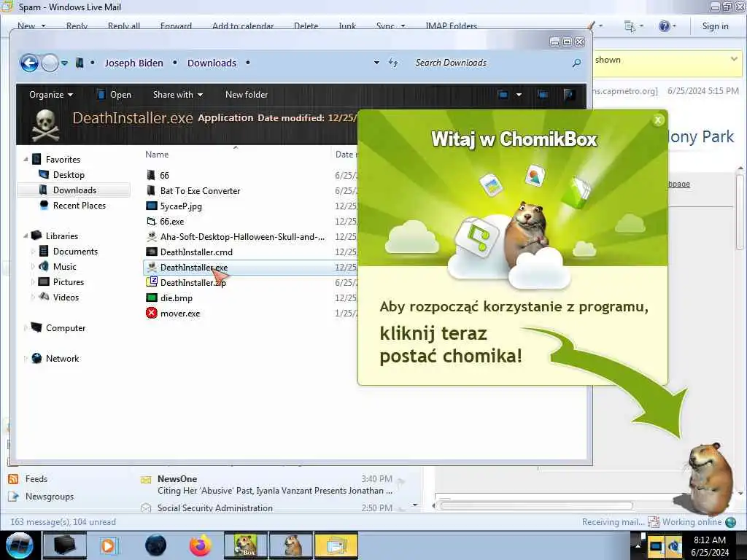Screen dimensions: 747x560
Task: Select the Aha-Soft-Desktop-Halloween-Skull icon file
Action: tap(242, 237)
